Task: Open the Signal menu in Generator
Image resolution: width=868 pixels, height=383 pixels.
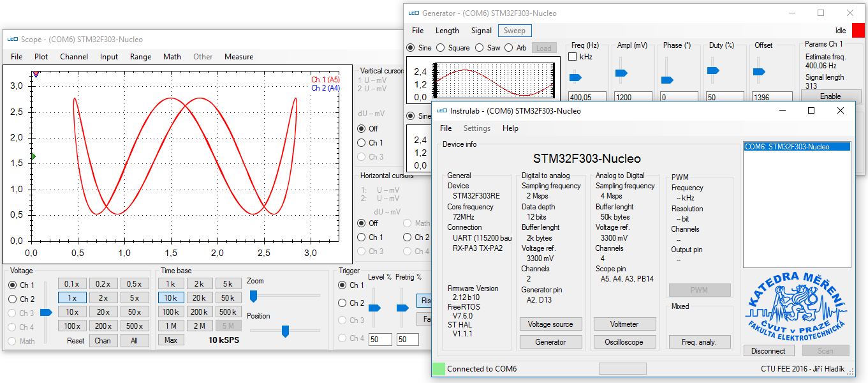Action: pyautogui.click(x=481, y=31)
